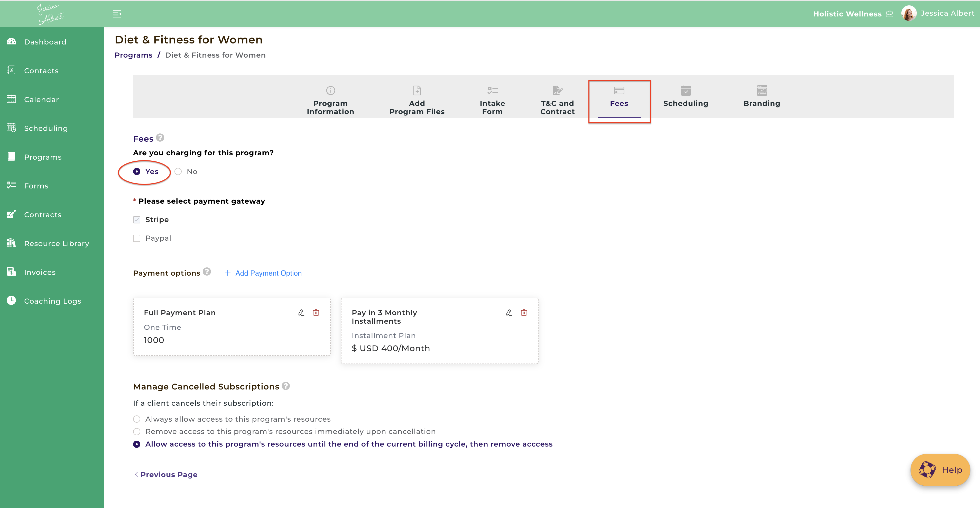Viewport: 980px width, 508px height.
Task: Click the Programs breadcrumb link
Action: pos(134,55)
